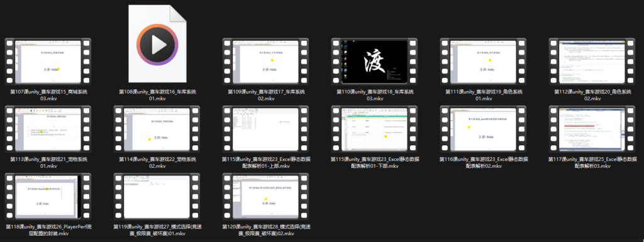This screenshot has width=644, height=242.
Task: Select 第120课 模式选择02 video thumbnail
Action: tap(266, 197)
